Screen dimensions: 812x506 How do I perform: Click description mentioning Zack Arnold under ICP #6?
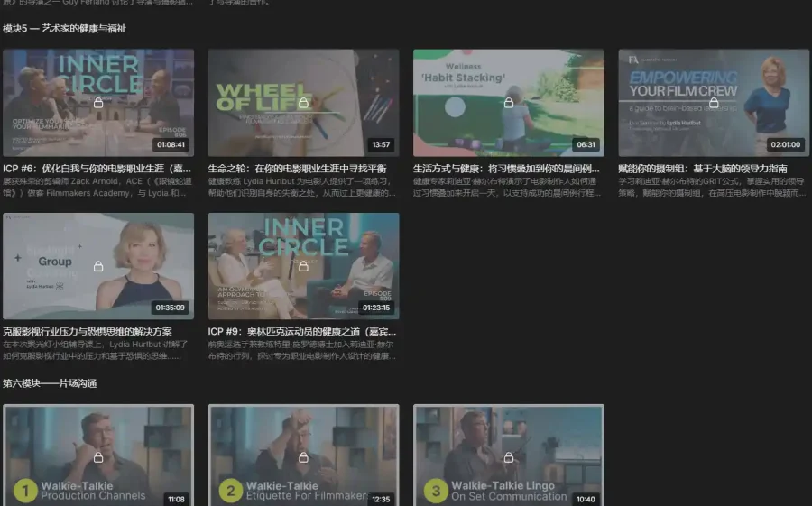coord(97,187)
